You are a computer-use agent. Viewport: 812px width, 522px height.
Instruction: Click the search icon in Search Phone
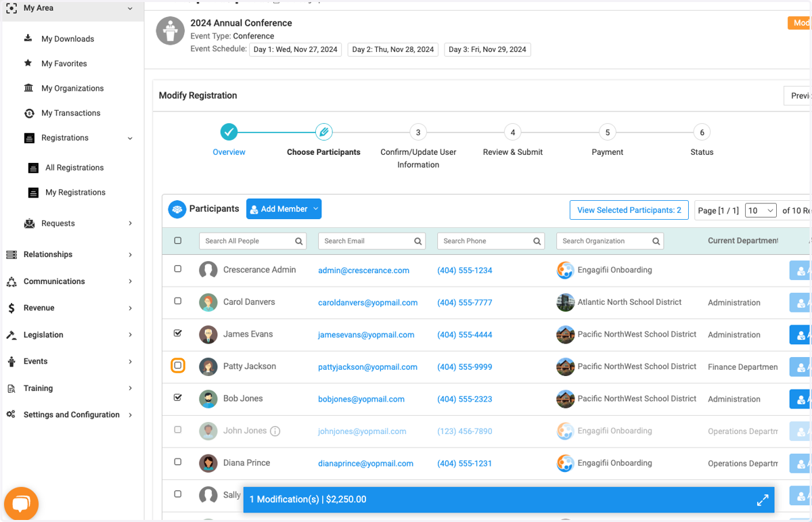pos(537,241)
